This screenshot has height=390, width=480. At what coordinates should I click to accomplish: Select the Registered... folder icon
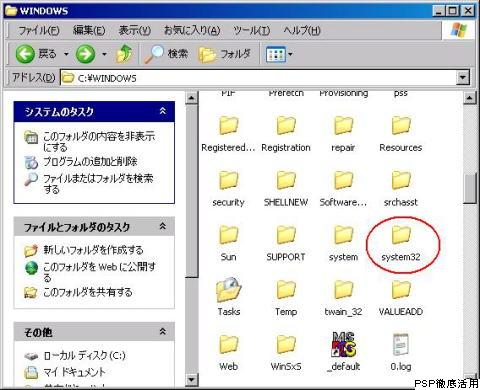click(x=229, y=125)
